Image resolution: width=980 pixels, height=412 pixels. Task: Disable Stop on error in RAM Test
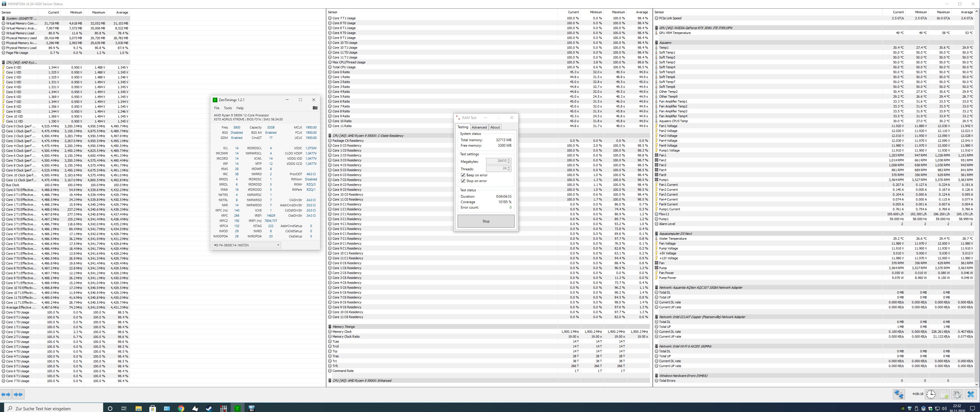pos(463,181)
